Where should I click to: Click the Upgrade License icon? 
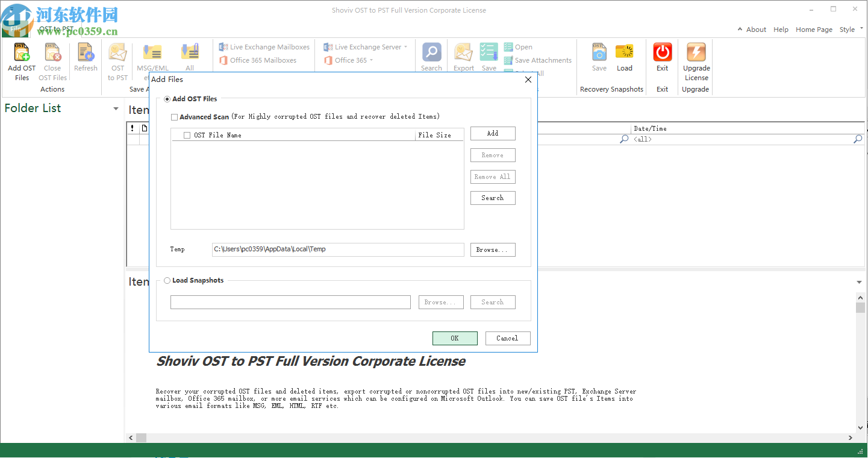[696, 52]
